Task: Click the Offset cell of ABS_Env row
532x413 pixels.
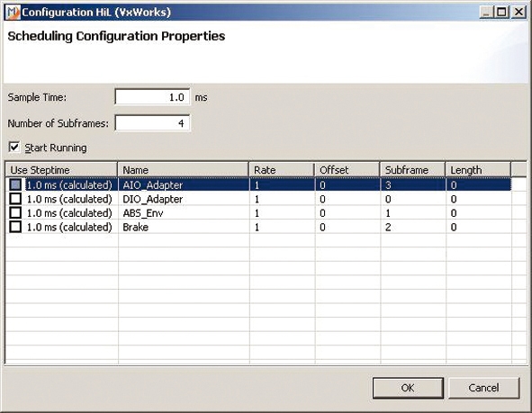Action: pyautogui.click(x=347, y=213)
